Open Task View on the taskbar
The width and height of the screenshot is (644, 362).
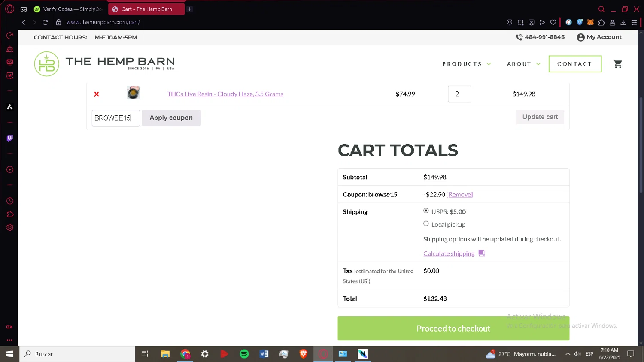145,354
